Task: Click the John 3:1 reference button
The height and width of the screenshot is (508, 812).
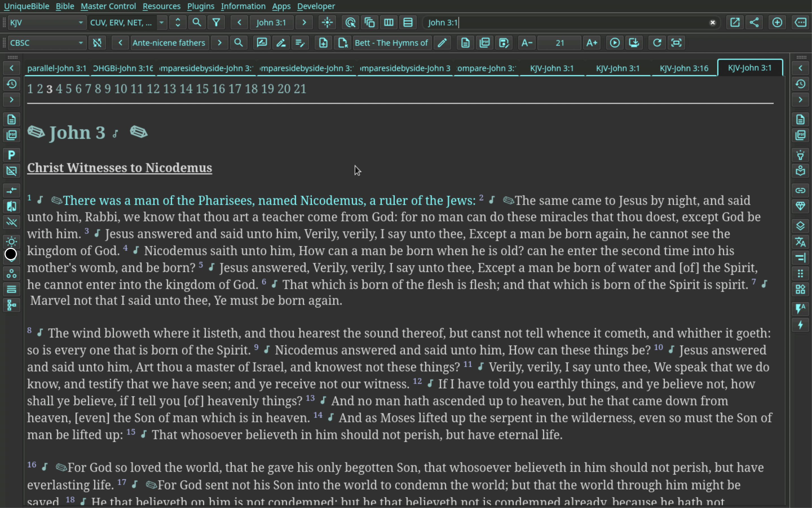Action: coord(271,23)
